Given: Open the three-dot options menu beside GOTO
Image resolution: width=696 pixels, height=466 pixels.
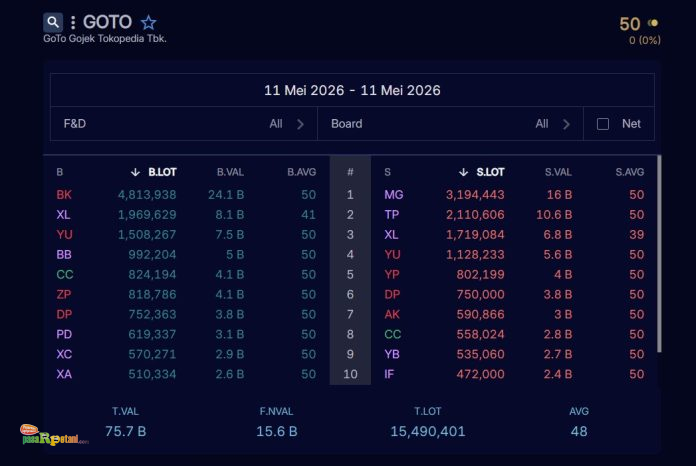Looking at the screenshot, I should tap(73, 22).
